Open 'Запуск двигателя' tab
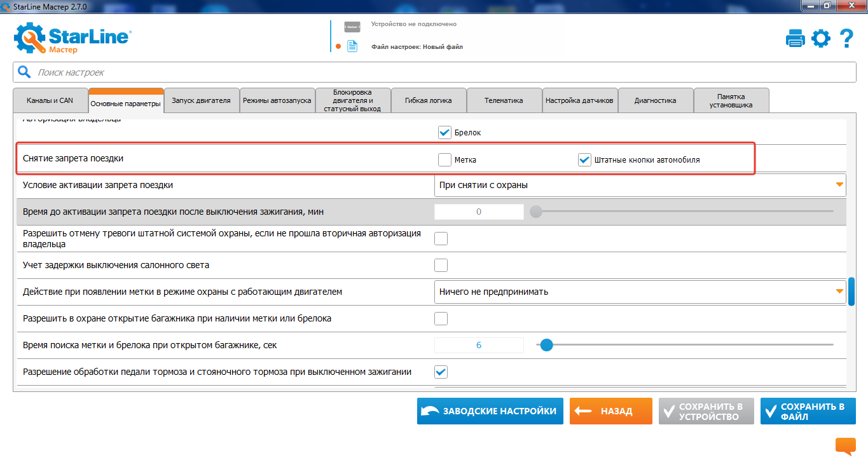Screen dimensions: 868x460 [202, 100]
